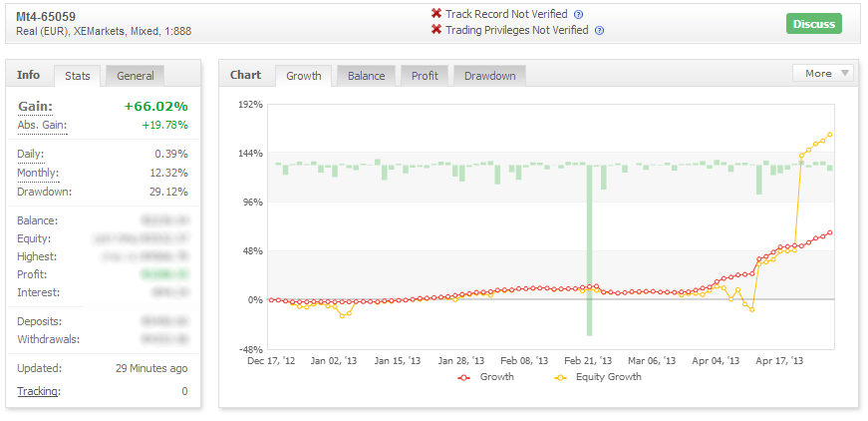Switch to the Balance chart tab
The image size is (868, 421).
point(366,76)
